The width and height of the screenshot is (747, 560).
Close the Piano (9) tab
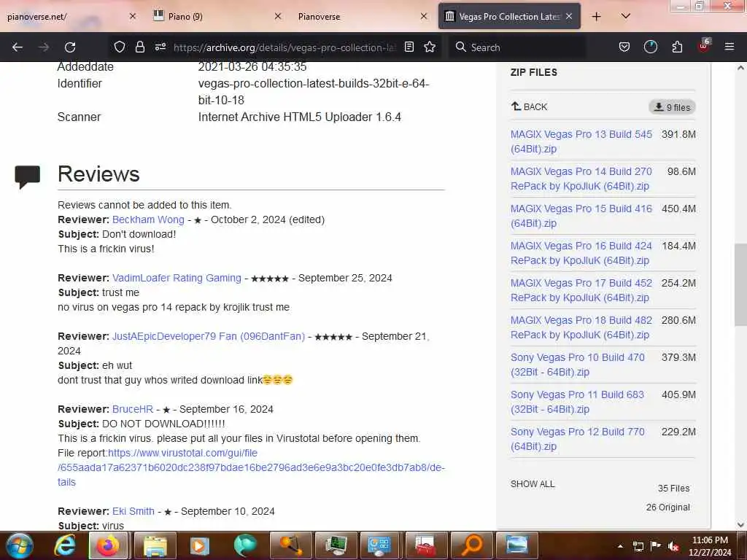[278, 17]
